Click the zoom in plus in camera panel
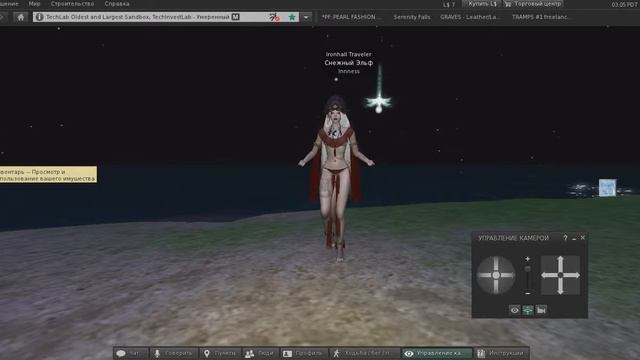Viewport: 640px width, 360px height. point(527,259)
